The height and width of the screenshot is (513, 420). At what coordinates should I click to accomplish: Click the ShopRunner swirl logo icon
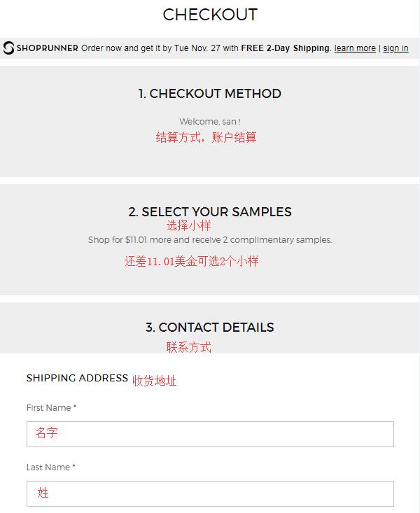(8, 48)
